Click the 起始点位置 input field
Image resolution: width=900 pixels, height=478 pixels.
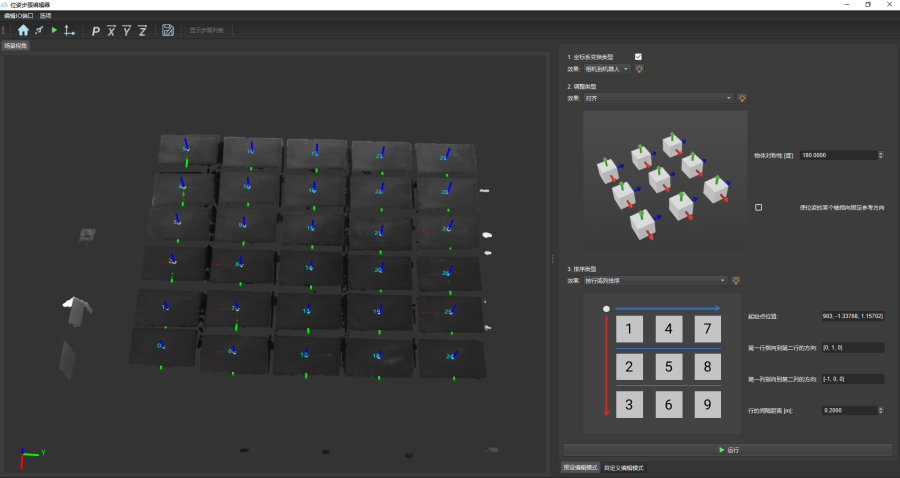coord(851,316)
